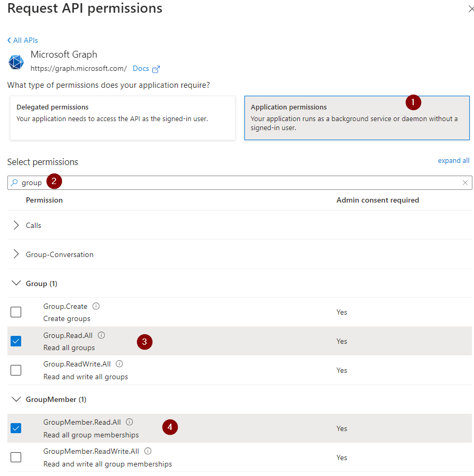Collapse the GroupMember (1) section
474x476 pixels.
tap(16, 399)
